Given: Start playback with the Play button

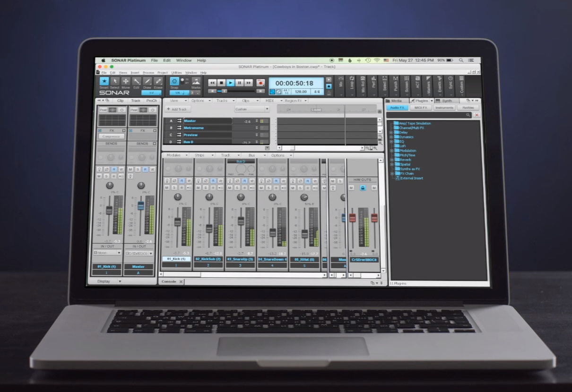Looking at the screenshot, I should point(231,83).
